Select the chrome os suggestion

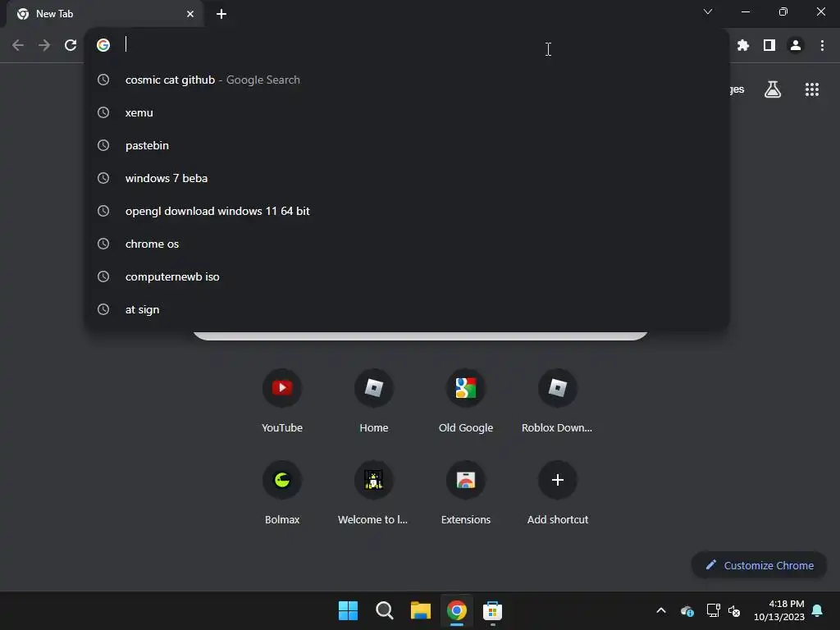407,244
